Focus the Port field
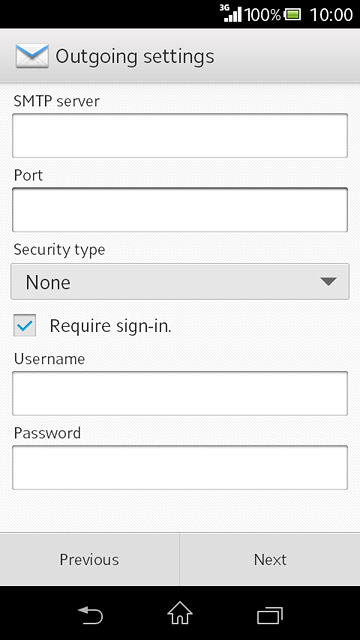The image size is (360, 640). click(180, 210)
